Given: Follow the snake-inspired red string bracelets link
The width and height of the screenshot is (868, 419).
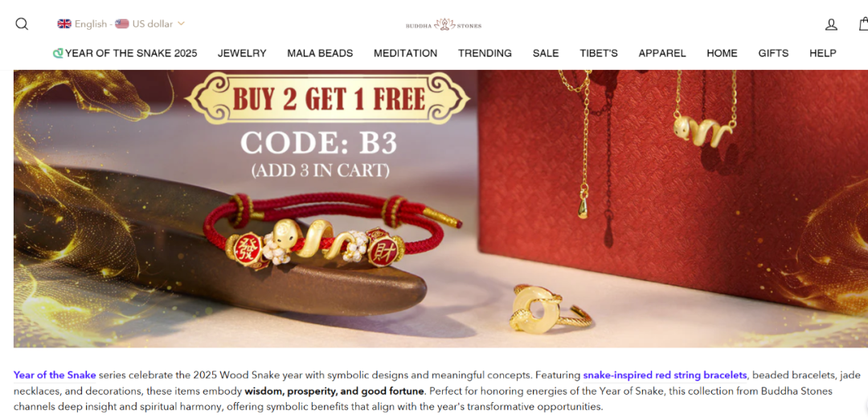Looking at the screenshot, I should (x=665, y=376).
